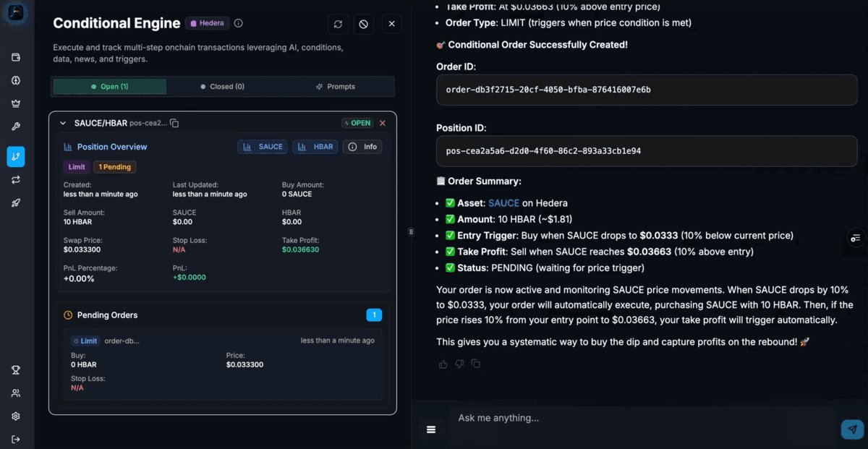Type in the Ask me anything field
This screenshot has height=449, width=868.
click(637, 418)
